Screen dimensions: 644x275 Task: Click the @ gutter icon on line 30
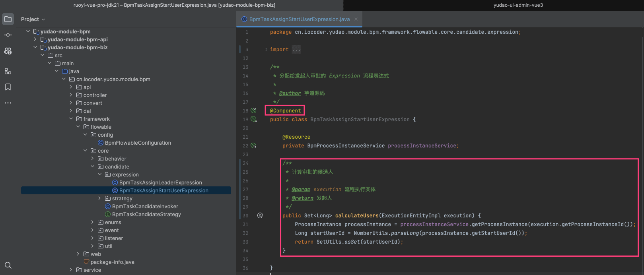tap(260, 215)
